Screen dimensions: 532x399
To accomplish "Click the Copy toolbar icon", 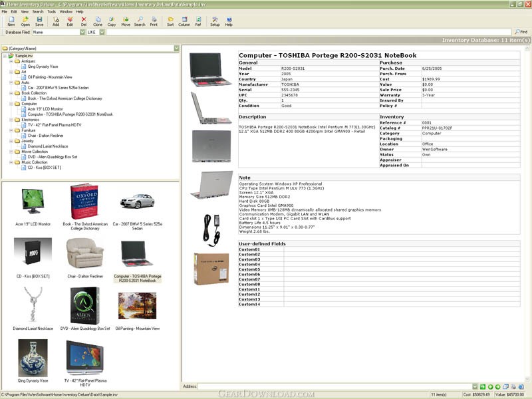I will click(112, 21).
